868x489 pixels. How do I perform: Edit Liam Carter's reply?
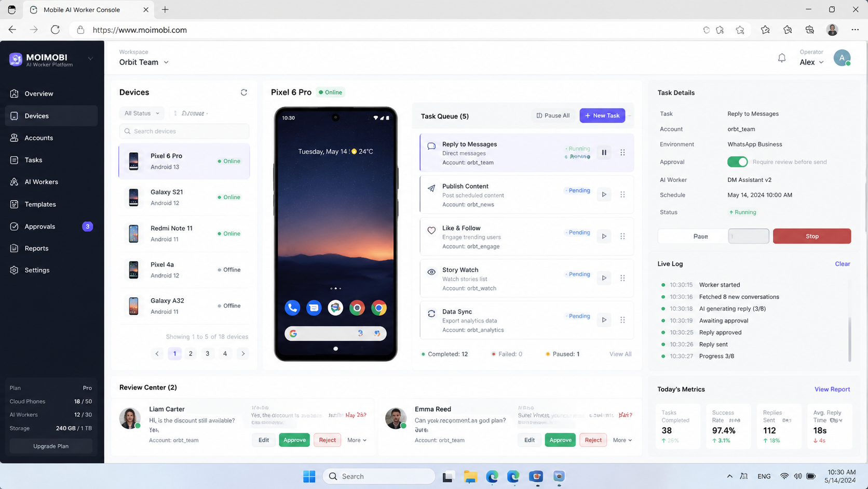click(264, 440)
